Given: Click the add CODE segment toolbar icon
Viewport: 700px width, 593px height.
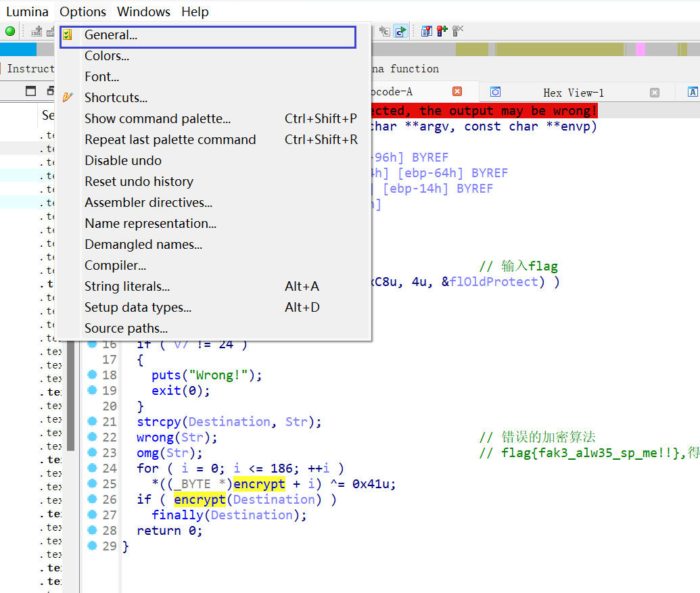Looking at the screenshot, I should 37,31.
